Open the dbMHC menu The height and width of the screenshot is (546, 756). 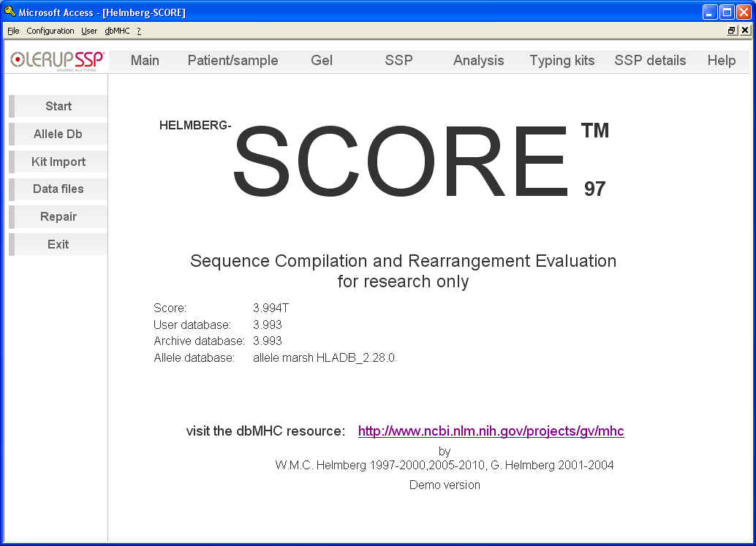pyautogui.click(x=117, y=31)
